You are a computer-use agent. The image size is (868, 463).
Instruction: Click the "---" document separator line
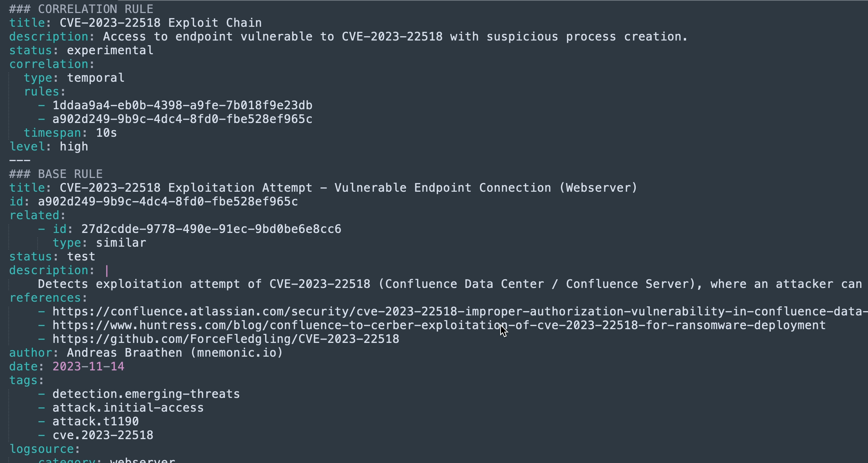pyautogui.click(x=20, y=160)
